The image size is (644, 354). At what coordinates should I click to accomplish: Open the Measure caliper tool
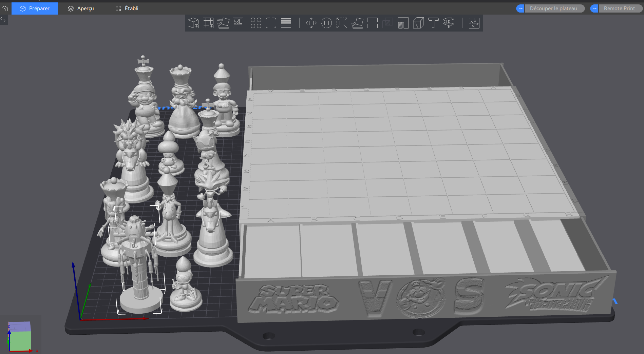[449, 23]
